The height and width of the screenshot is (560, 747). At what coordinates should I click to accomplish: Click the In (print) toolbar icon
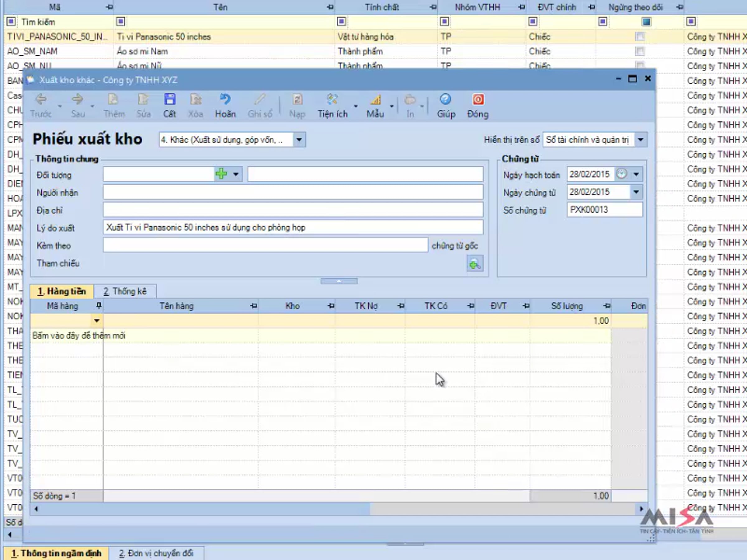(x=410, y=100)
